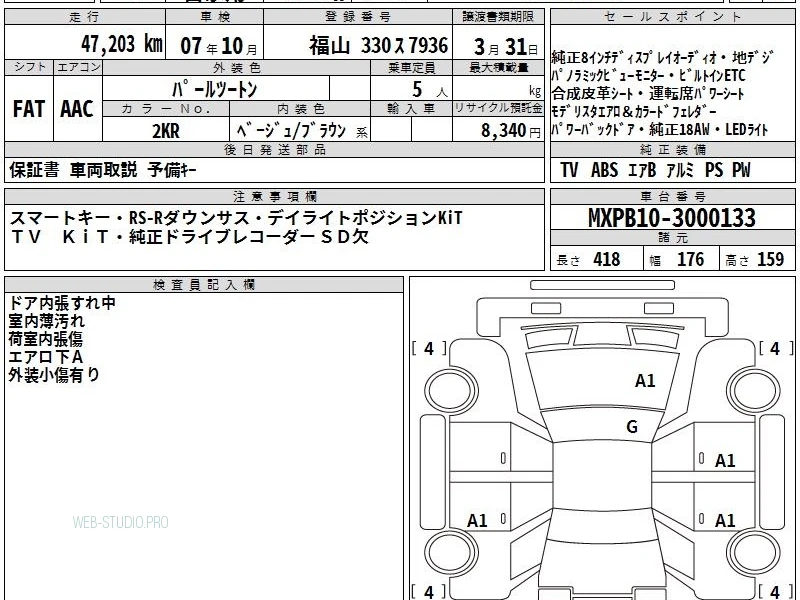The width and height of the screenshot is (800, 600).
Task: Select the 後日発送部品 header
Action: [x=274, y=149]
